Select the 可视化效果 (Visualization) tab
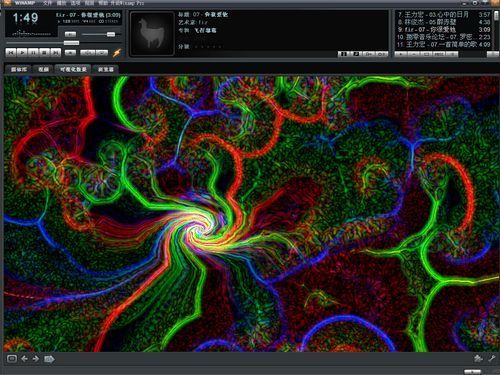Viewport: 500px width, 375px height. click(x=73, y=69)
